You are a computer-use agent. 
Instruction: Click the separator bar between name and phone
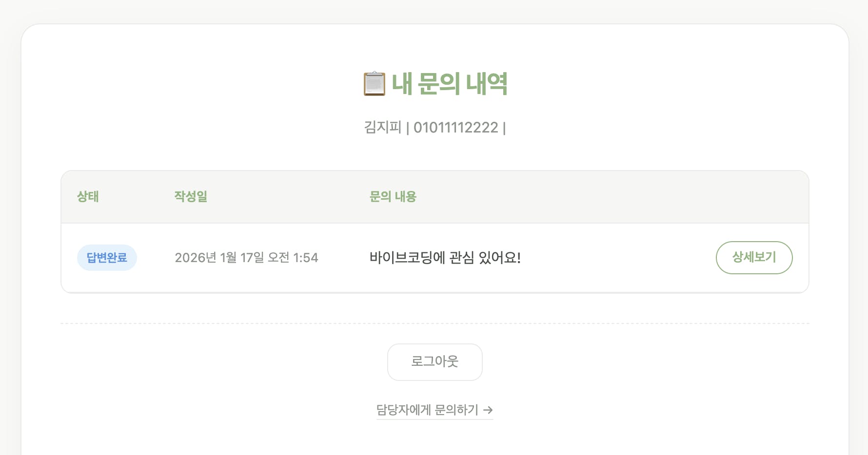(x=408, y=128)
